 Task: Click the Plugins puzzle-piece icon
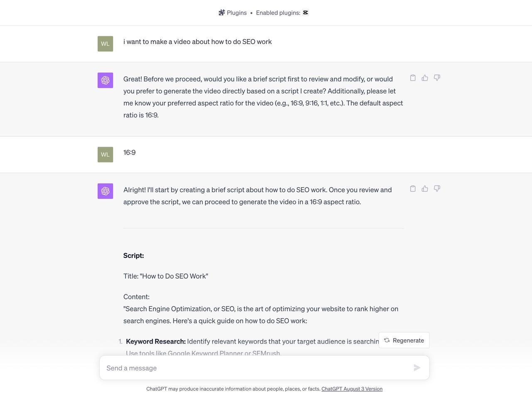[x=222, y=12]
